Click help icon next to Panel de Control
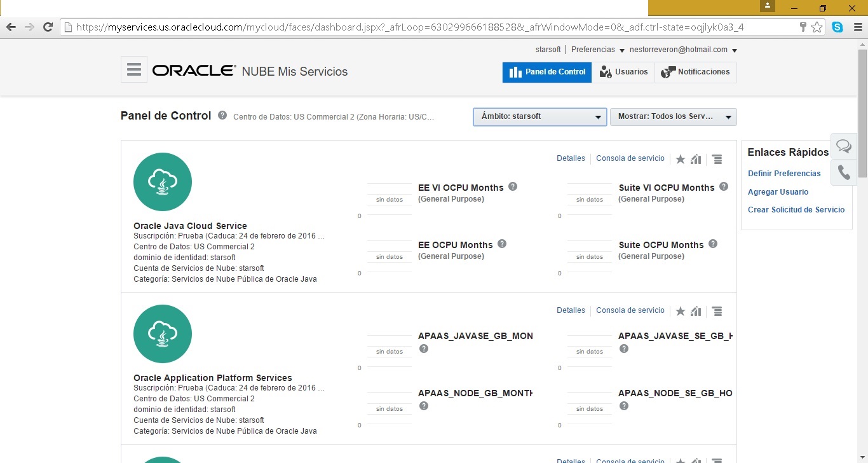 click(x=222, y=116)
